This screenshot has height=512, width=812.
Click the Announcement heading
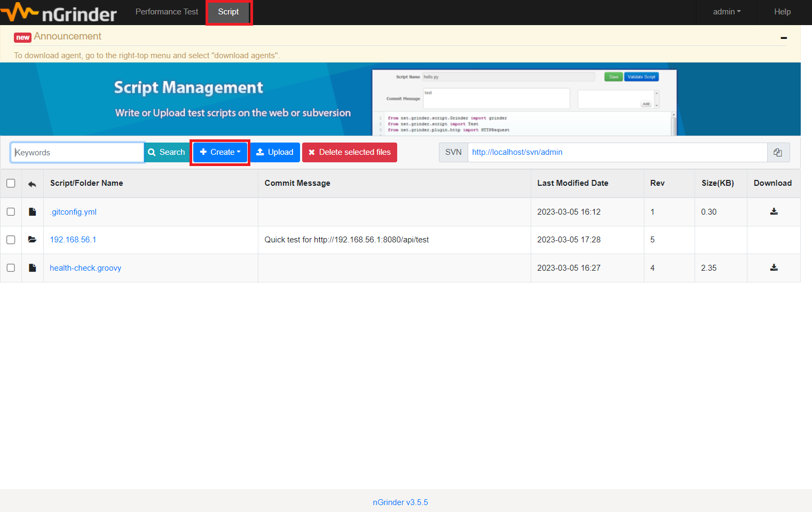click(x=68, y=36)
